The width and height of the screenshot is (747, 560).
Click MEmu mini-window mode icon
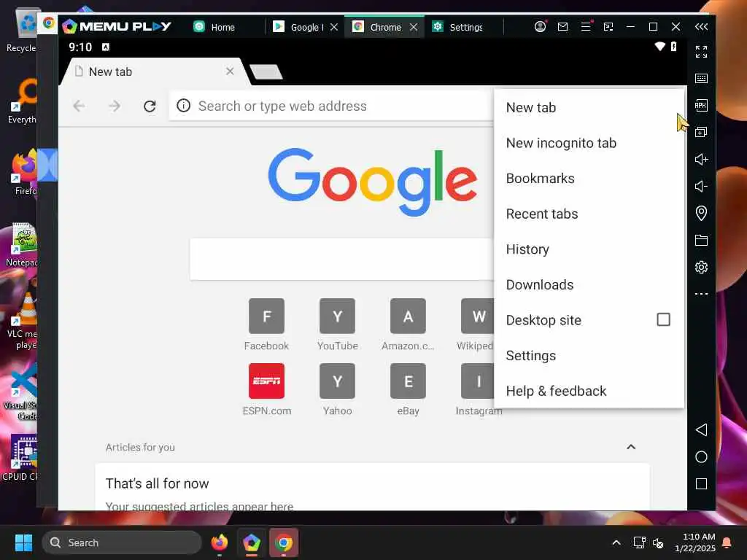(x=608, y=27)
